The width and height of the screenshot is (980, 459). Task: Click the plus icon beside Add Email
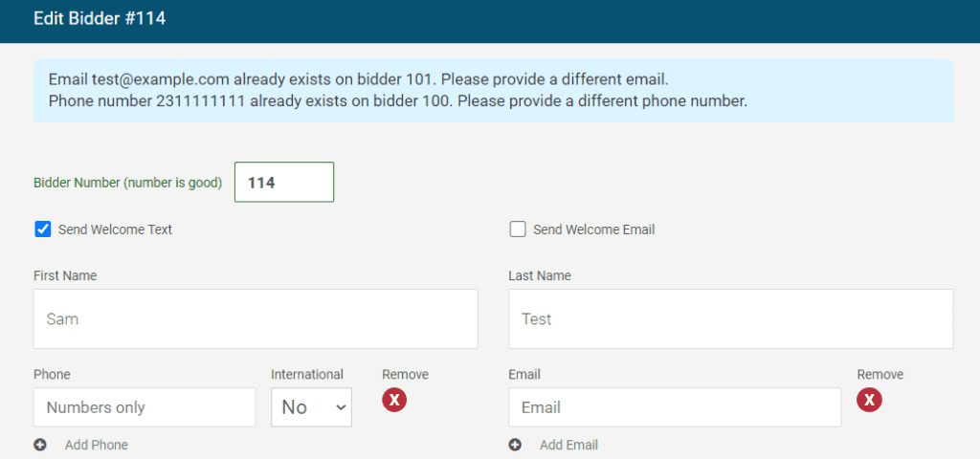pyautogui.click(x=515, y=445)
